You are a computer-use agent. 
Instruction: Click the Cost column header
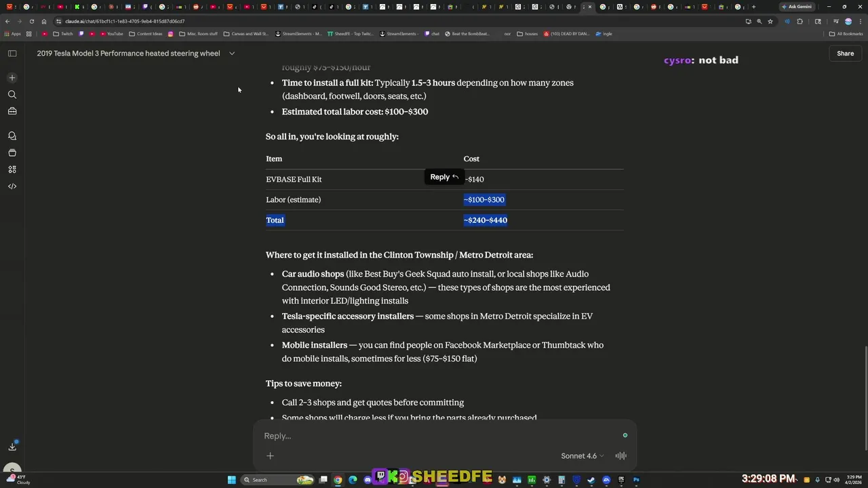[471, 159]
